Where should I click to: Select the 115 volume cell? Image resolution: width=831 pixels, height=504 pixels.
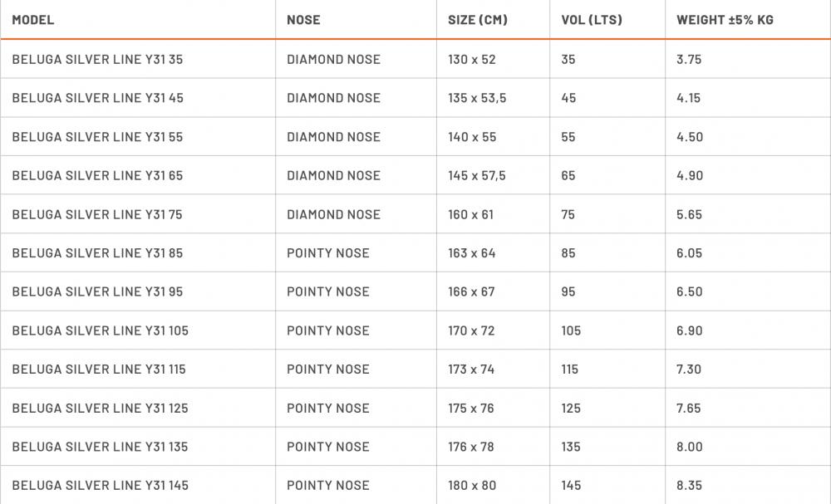click(x=569, y=369)
